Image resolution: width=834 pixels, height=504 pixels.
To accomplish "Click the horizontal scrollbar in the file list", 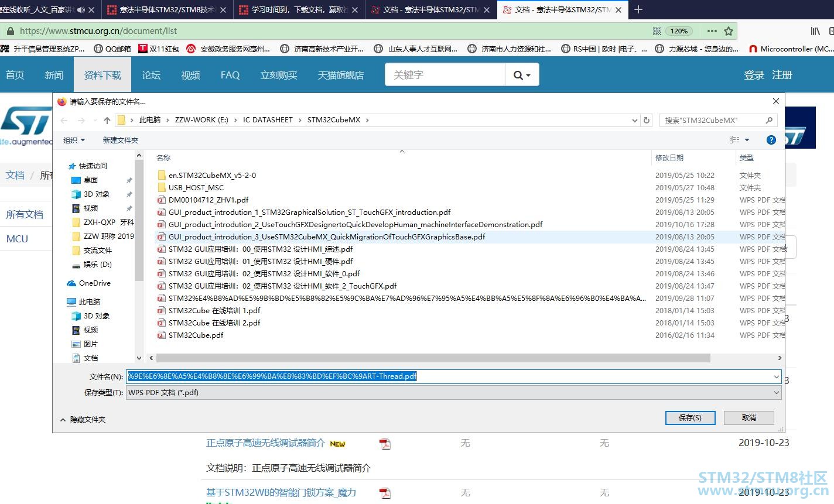I will click(432, 358).
